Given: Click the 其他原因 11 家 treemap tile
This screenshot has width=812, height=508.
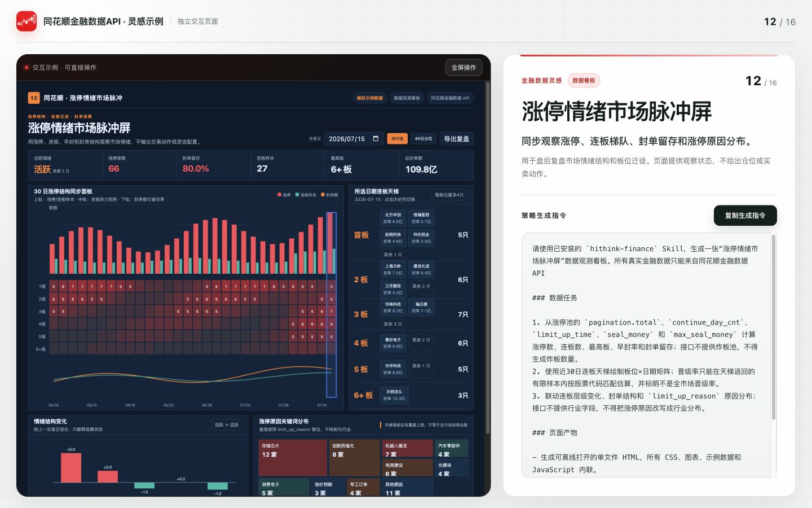Looking at the screenshot, I should click(407, 487).
